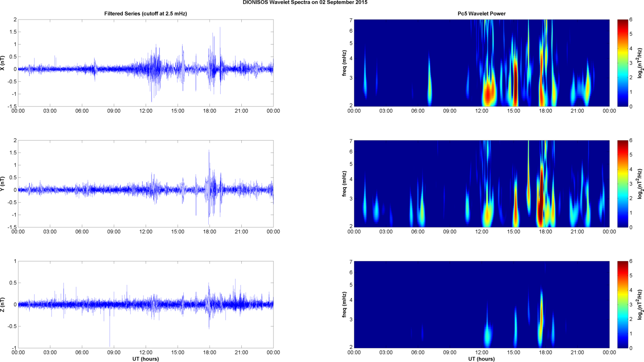Click the colorbar beside the middle wavelet plot
The height and width of the screenshot is (362, 644).
(622, 184)
